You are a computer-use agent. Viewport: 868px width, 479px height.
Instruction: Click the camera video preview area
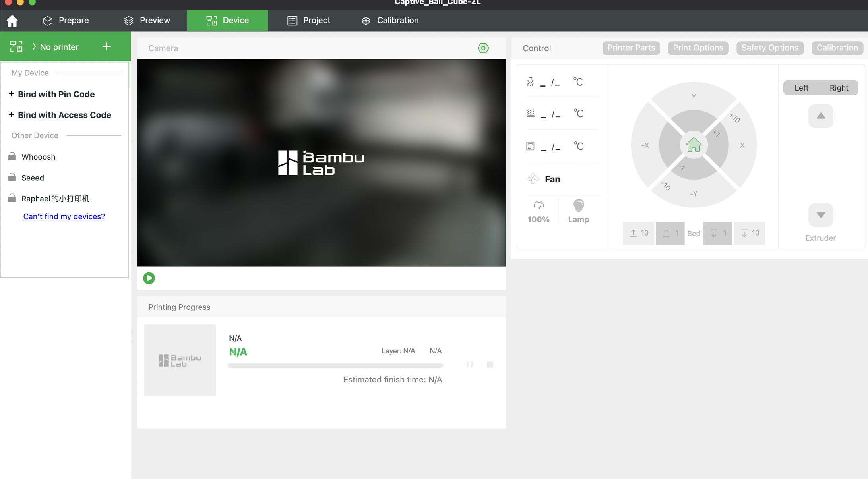click(x=321, y=162)
